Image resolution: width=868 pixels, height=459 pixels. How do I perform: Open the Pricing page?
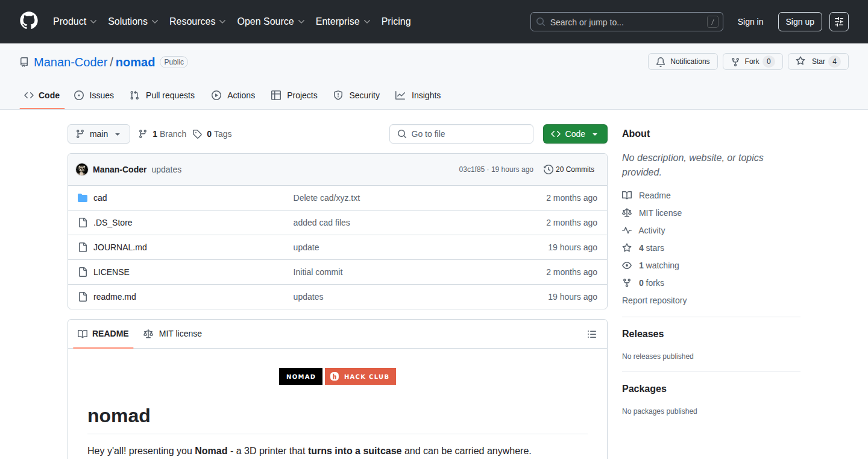(x=396, y=22)
